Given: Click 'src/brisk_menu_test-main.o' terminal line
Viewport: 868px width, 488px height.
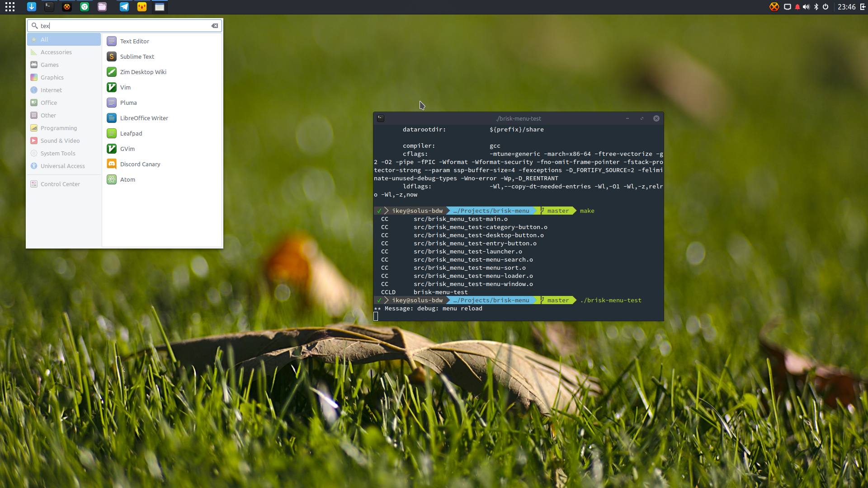Looking at the screenshot, I should 460,219.
